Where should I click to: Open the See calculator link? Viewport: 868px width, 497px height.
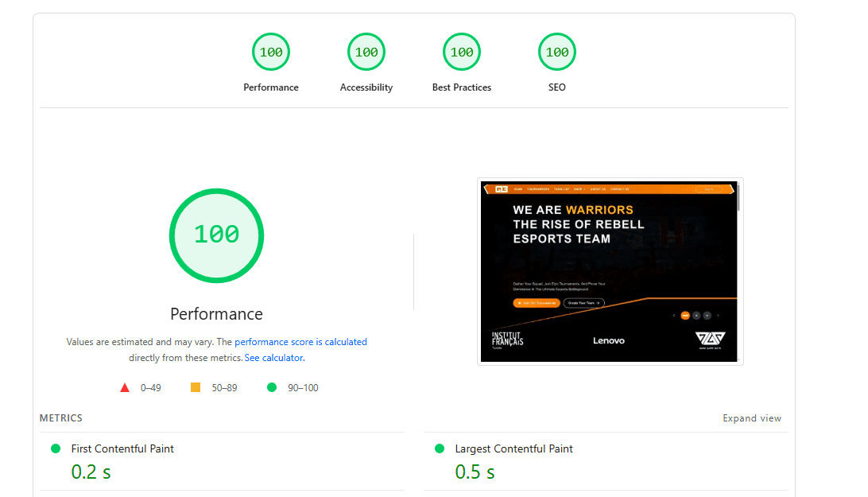coord(274,358)
